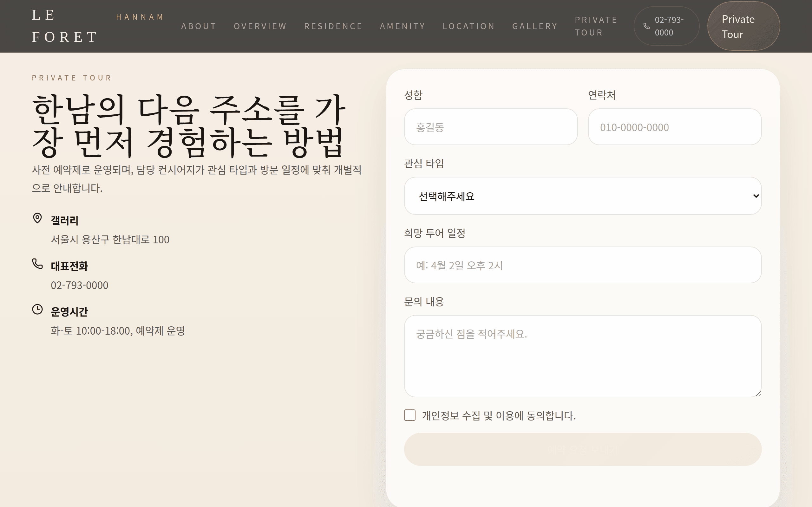Viewport: 812px width, 507px height.
Task: Open the AMENITY page
Action: tap(403, 26)
